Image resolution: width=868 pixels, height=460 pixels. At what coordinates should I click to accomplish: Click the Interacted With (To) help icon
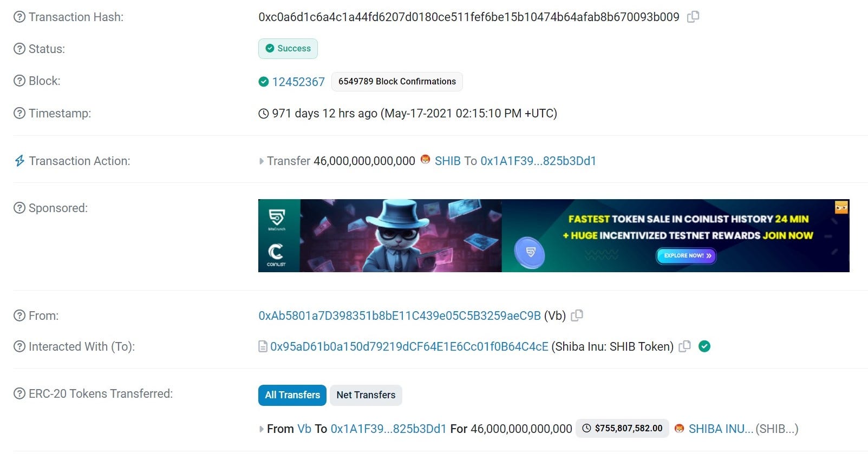click(19, 346)
